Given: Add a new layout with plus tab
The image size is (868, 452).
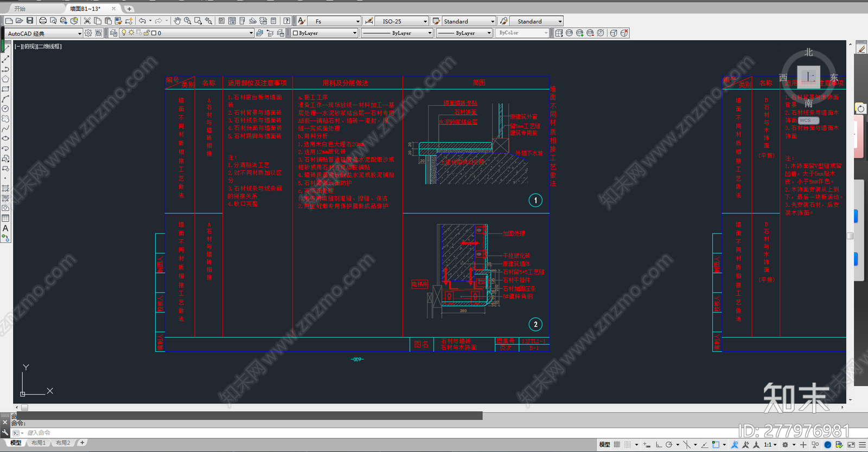Looking at the screenshot, I should coord(82,443).
